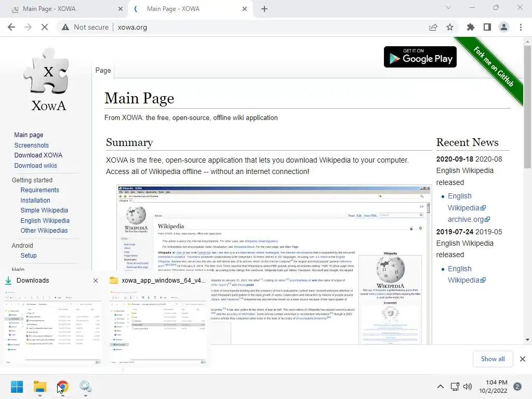
Task: Open the tab search chevron in title bar
Action: pos(448,7)
